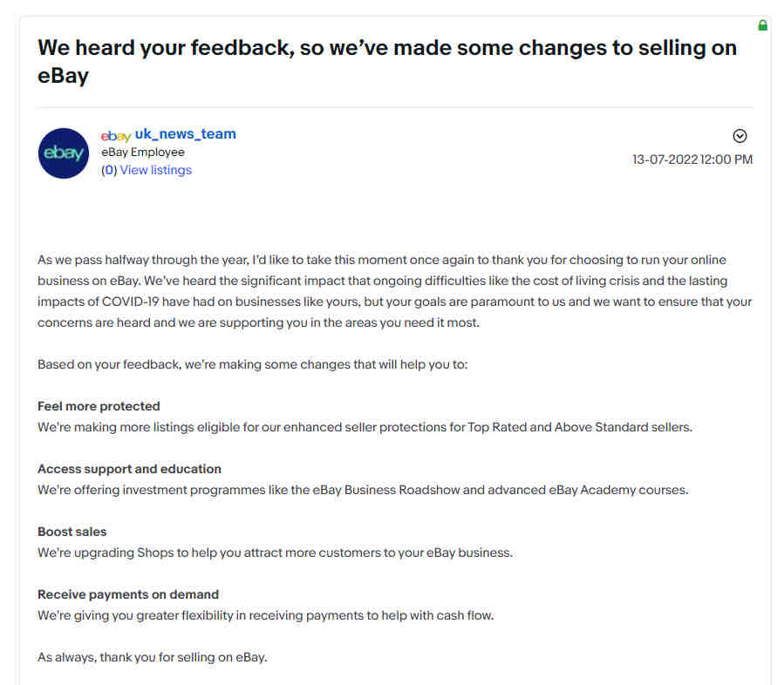This screenshot has width=784, height=685.
Task: Select the eBay Employee rank label
Action: [x=143, y=152]
